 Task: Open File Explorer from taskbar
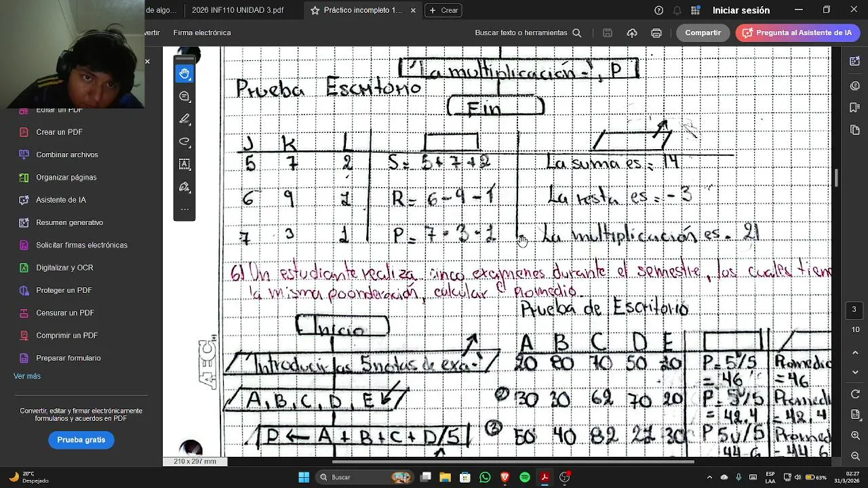click(446, 477)
